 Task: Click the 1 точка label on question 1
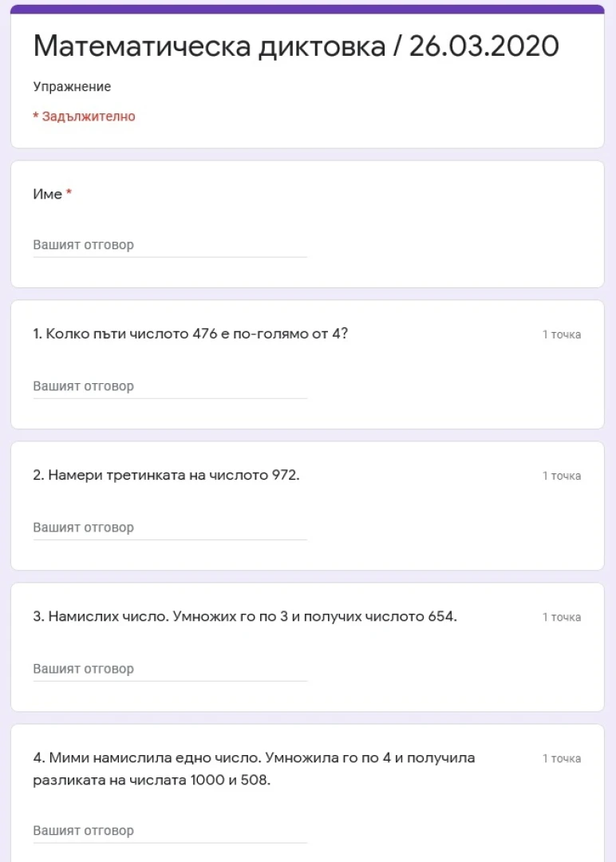coord(562,334)
